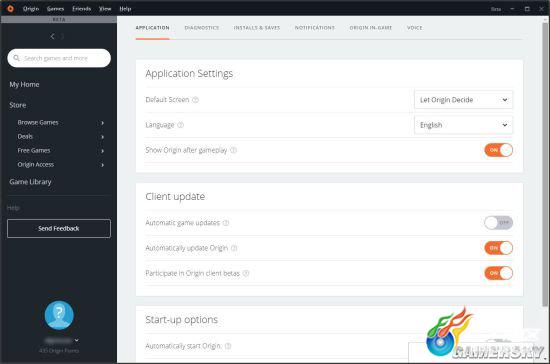Open the Help menu in menu bar
Screen dimensions: 550x364
coord(125,9)
